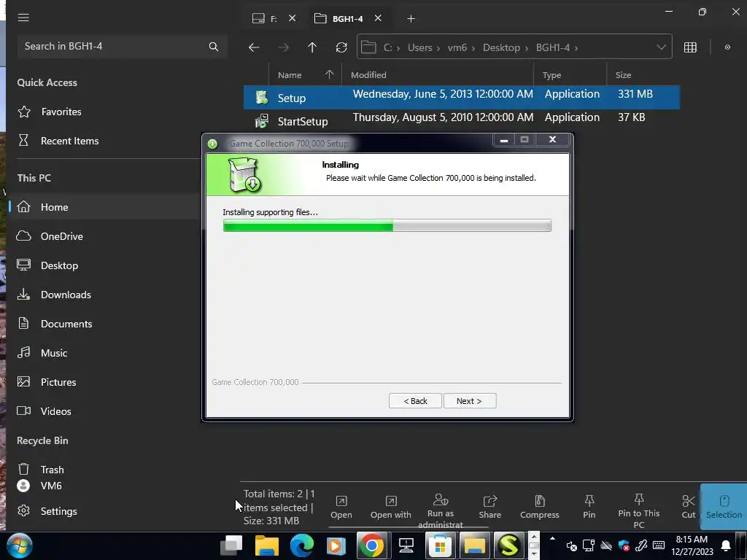
Task: Open OneDrive in the sidebar
Action: (x=61, y=236)
